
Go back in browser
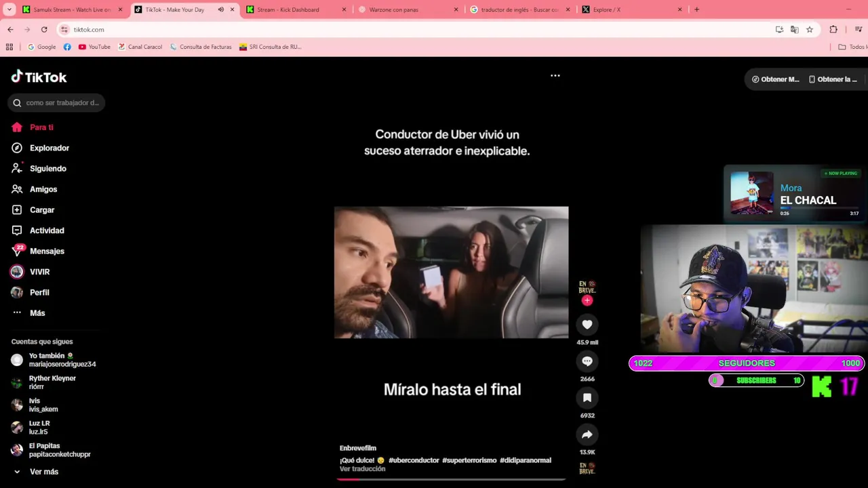click(x=10, y=30)
